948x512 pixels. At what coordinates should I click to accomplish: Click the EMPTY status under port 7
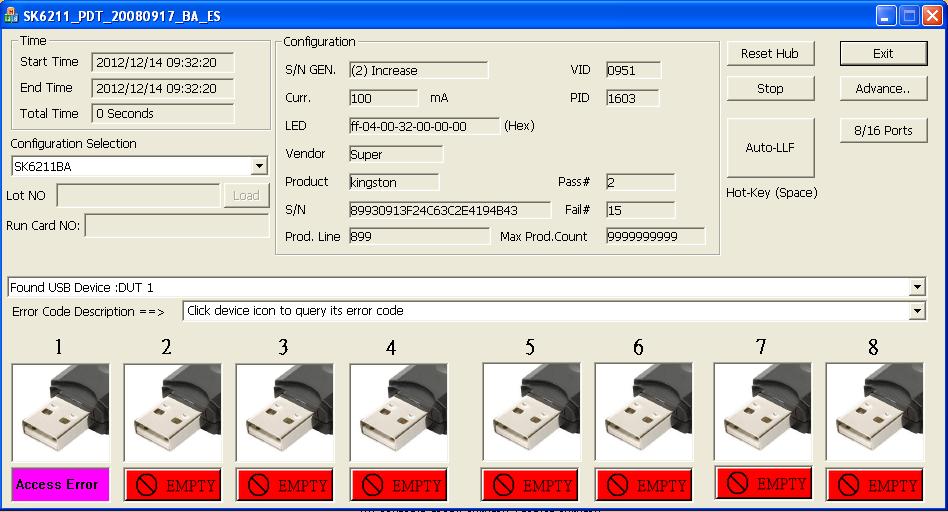(x=764, y=483)
